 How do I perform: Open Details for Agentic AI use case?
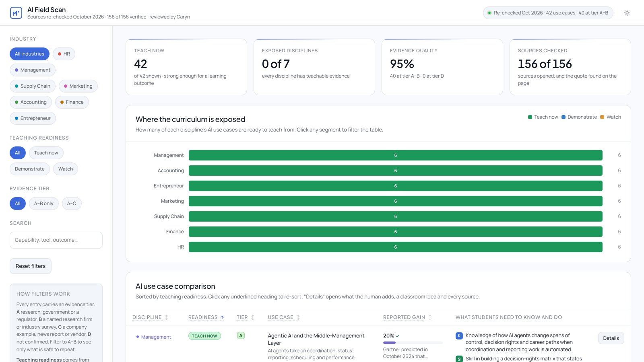[x=611, y=338]
